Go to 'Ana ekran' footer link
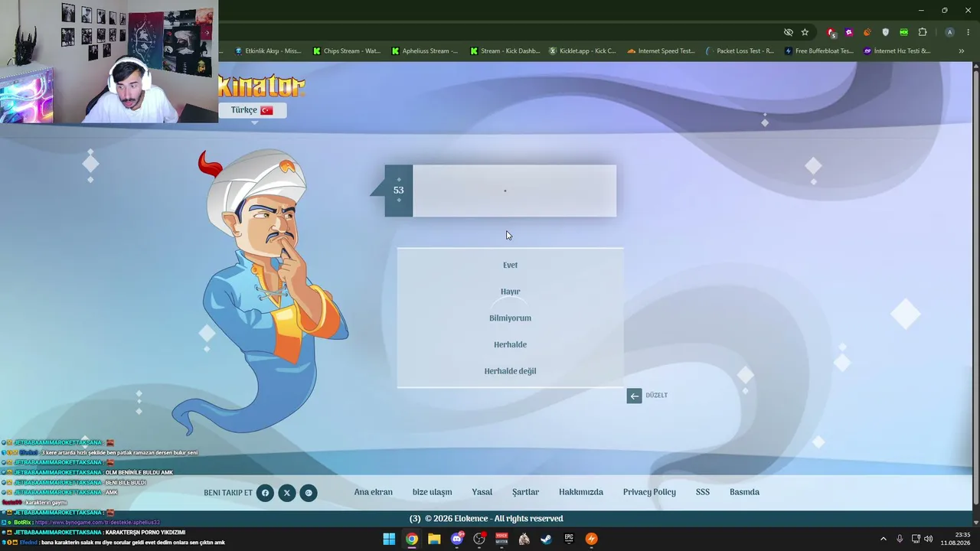The height and width of the screenshot is (551, 980). [x=373, y=492]
